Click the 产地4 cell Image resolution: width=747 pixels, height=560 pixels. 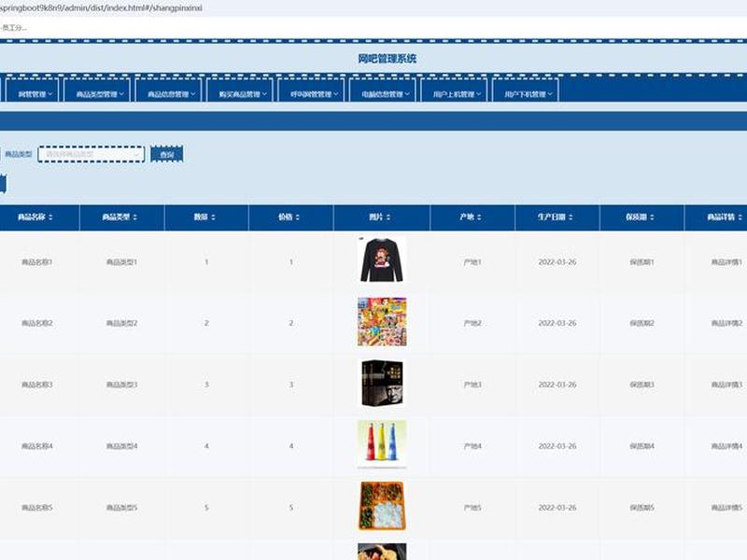(x=472, y=446)
